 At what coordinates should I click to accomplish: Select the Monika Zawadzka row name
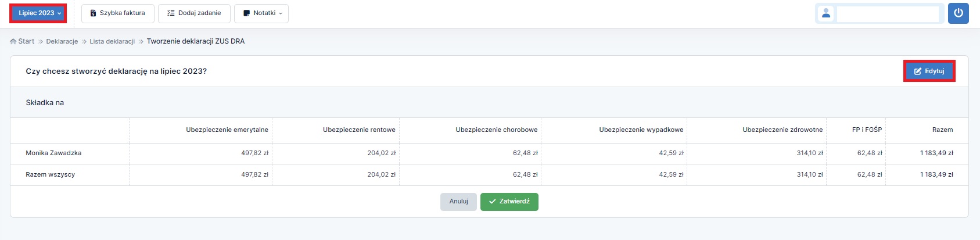[53, 153]
